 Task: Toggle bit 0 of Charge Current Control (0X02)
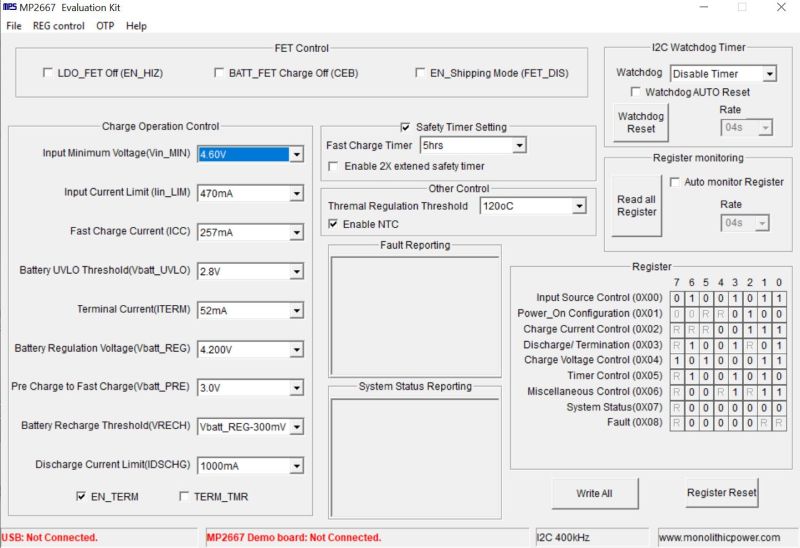coord(779,330)
